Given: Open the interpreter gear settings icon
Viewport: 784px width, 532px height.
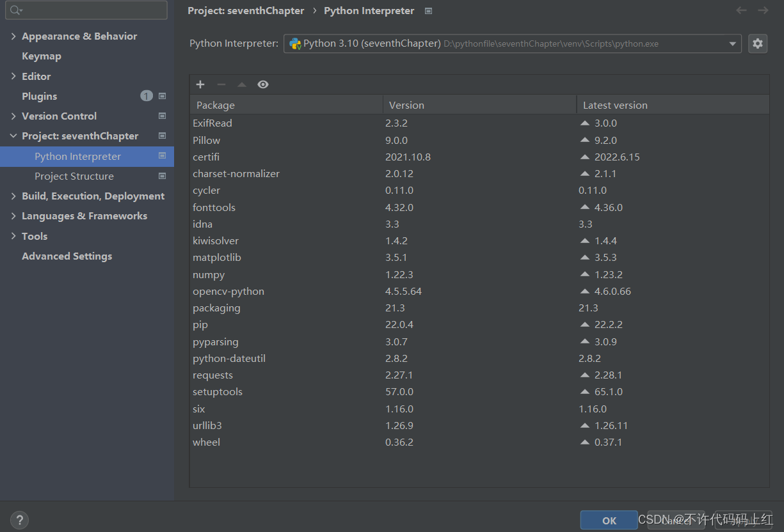Looking at the screenshot, I should coord(758,43).
